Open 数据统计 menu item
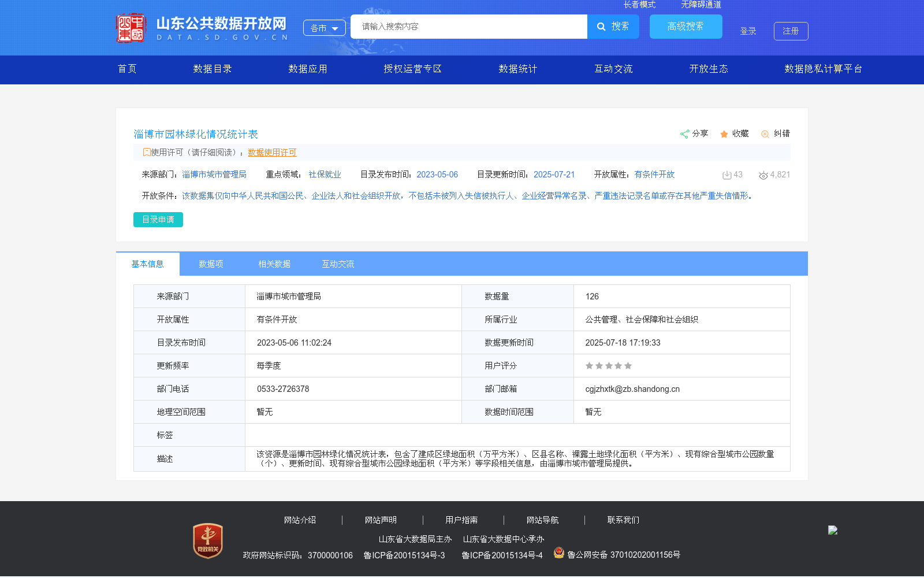924x578 pixels. [518, 69]
